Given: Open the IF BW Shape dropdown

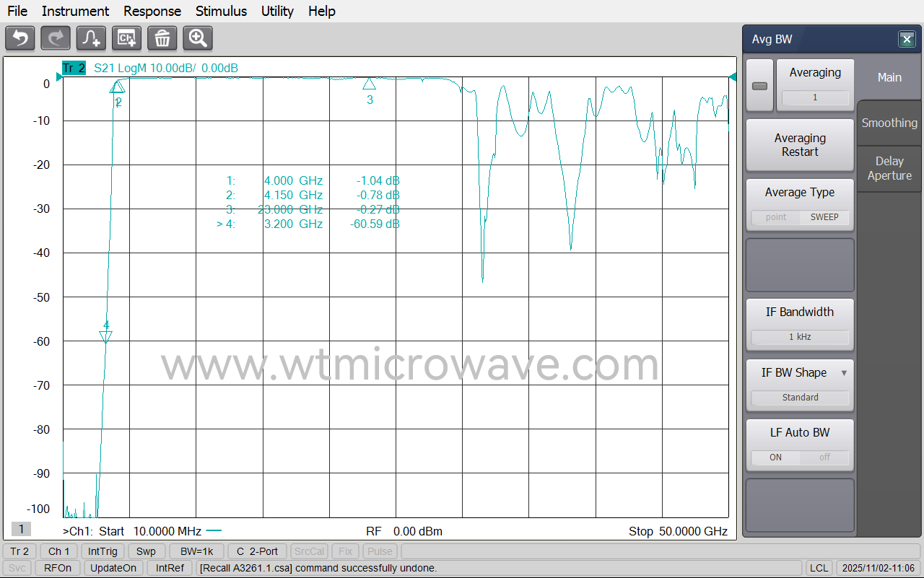Looking at the screenshot, I should 845,372.
